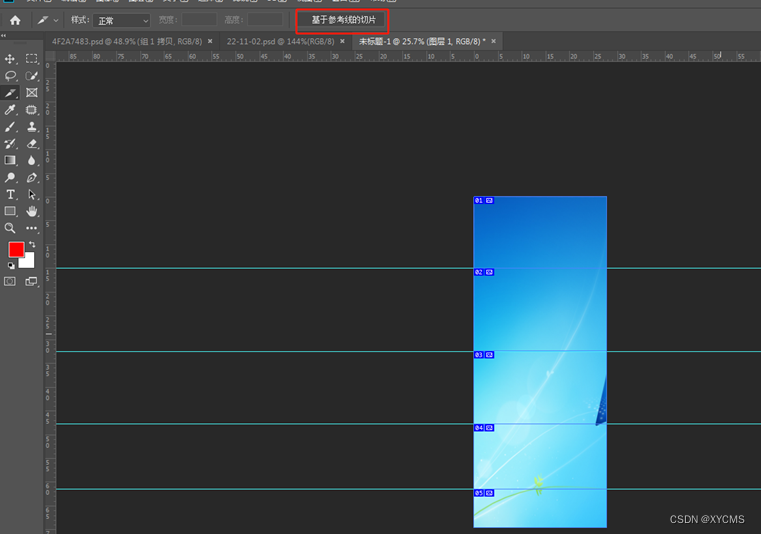Switch to the 4F2A7483.psd tab
This screenshot has width=761, height=534.
click(x=127, y=42)
